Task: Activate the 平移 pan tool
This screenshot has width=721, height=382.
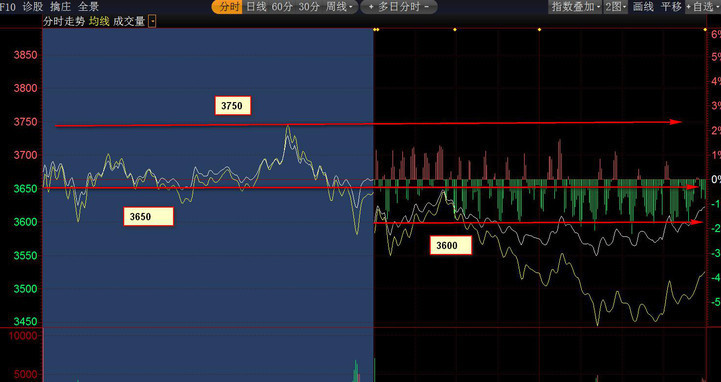Action: (x=671, y=7)
